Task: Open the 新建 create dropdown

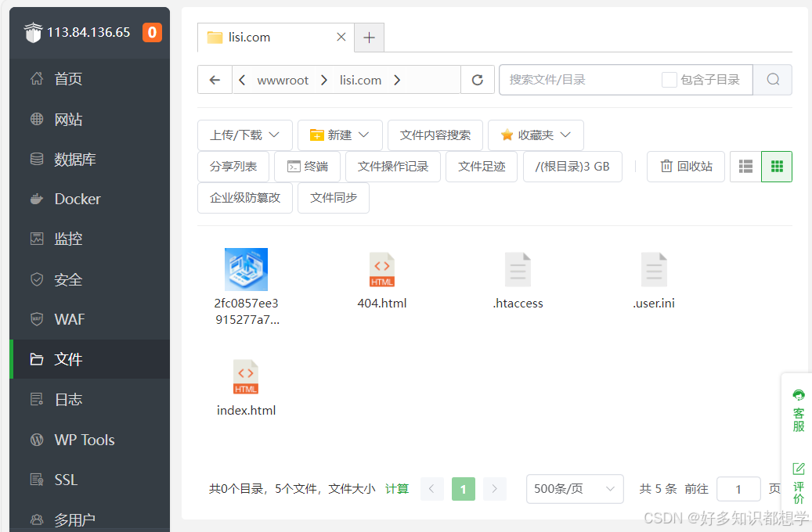Action: (x=340, y=135)
